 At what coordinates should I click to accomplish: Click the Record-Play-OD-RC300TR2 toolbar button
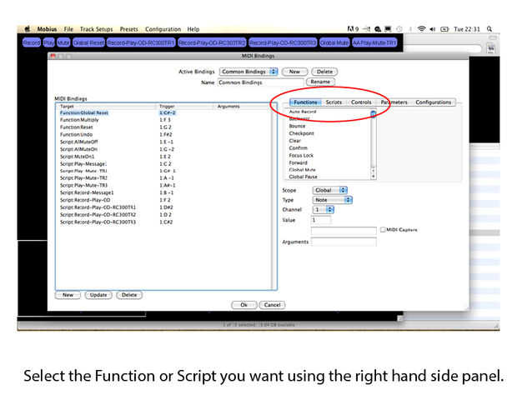[x=212, y=42]
